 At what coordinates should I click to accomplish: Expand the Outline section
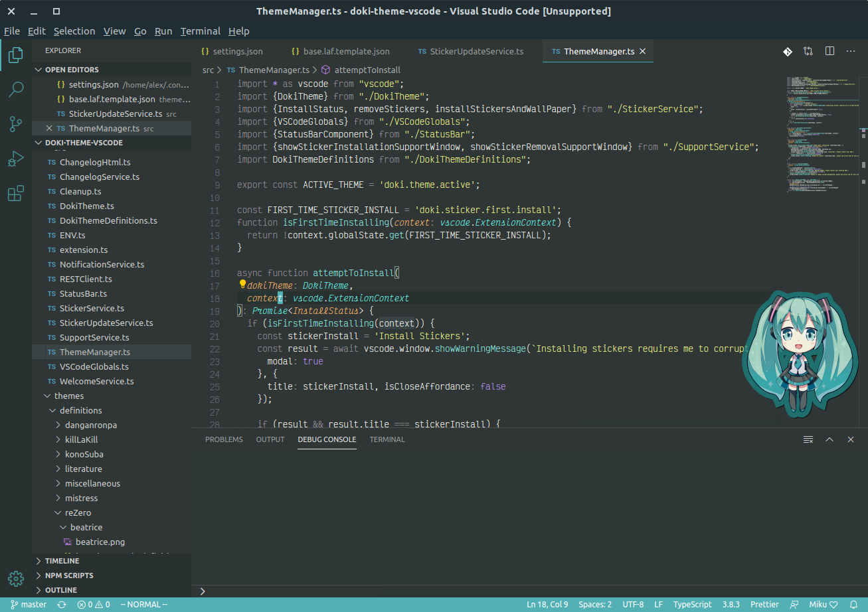(112, 590)
